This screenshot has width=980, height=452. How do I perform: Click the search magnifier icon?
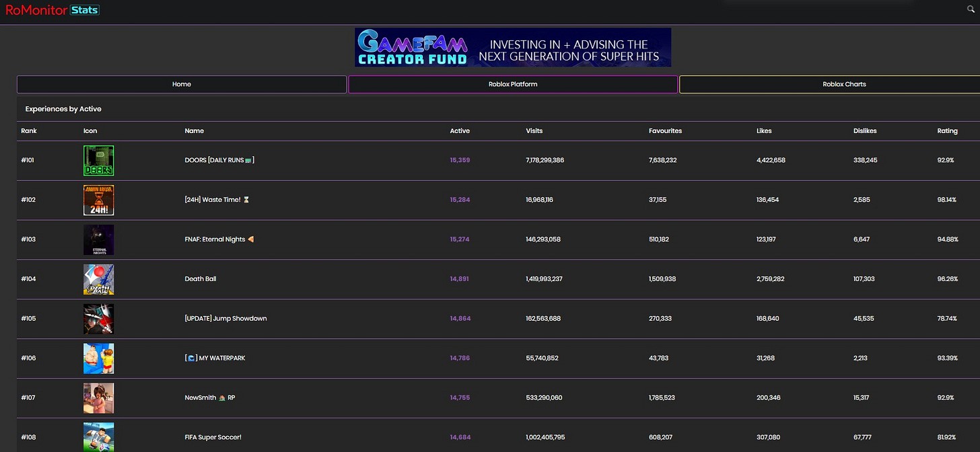click(x=970, y=9)
